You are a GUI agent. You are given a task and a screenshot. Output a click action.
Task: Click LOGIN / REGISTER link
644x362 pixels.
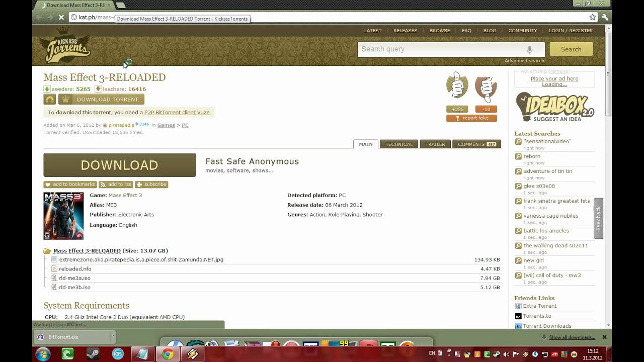click(x=571, y=31)
